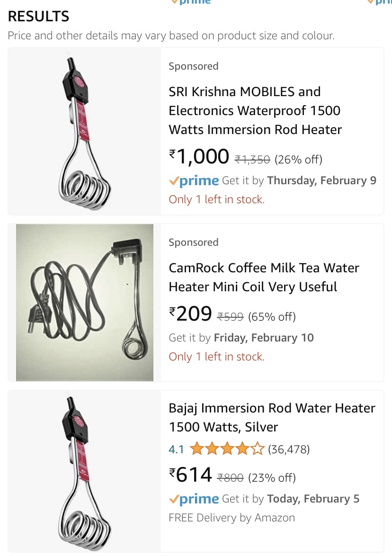This screenshot has width=392, height=556.
Task: Open Bajaj Immersion Rod Water Heater title
Action: [272, 417]
